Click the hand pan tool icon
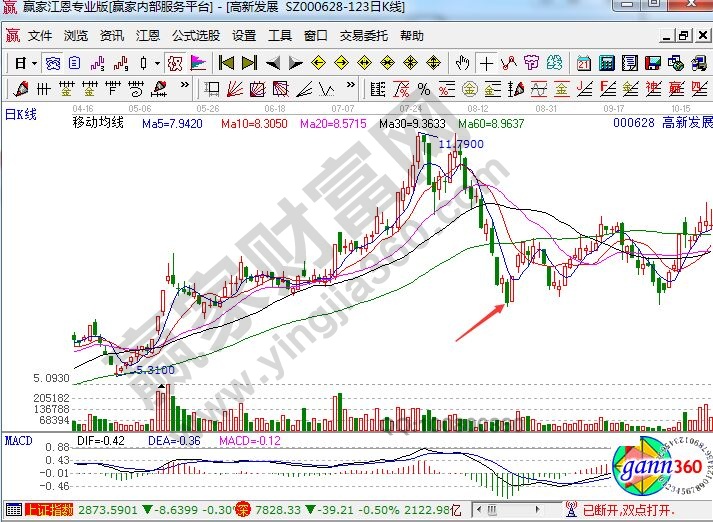The height and width of the screenshot is (522, 713). 464,62
